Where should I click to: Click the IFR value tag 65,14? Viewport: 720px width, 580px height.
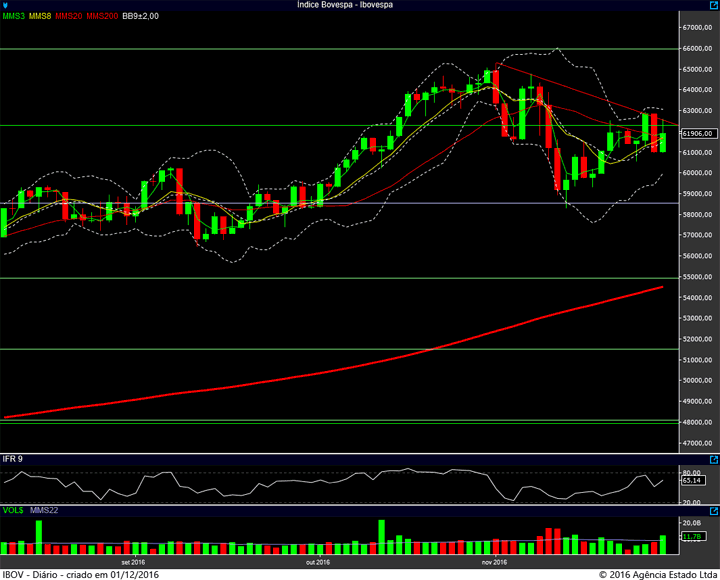point(692,480)
